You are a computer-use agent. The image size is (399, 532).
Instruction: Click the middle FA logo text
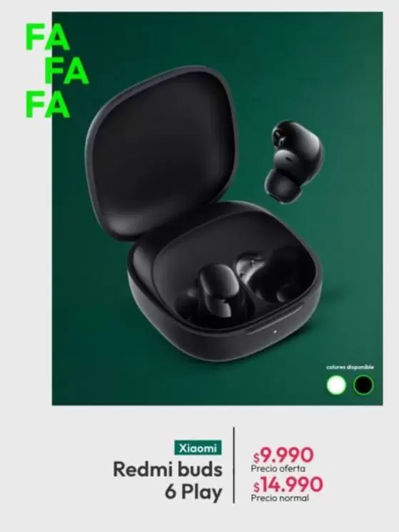pyautogui.click(x=66, y=71)
